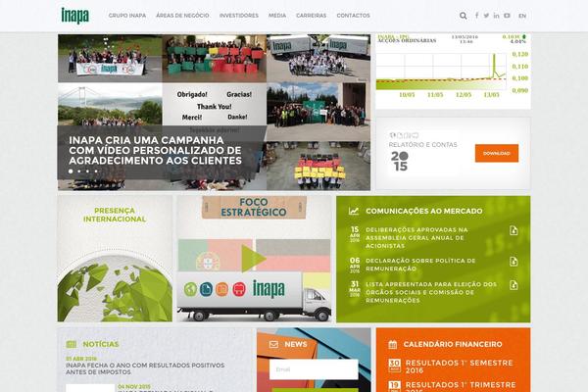This screenshot has height=392, width=588.
Task: Click the Inapa truck image
Action: click(254, 296)
